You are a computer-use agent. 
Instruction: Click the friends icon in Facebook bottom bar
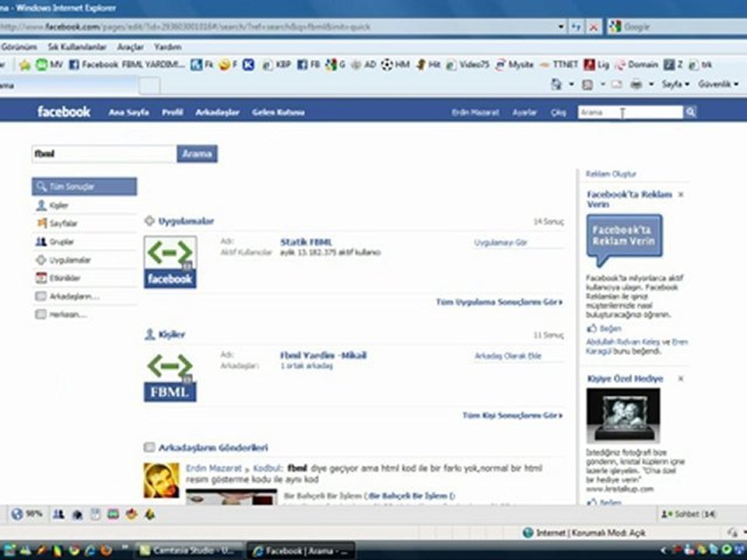58,514
